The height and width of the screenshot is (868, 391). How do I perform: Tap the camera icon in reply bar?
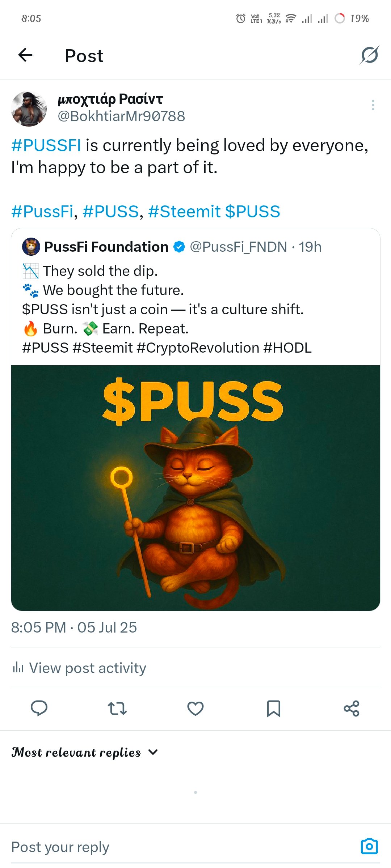point(369,846)
